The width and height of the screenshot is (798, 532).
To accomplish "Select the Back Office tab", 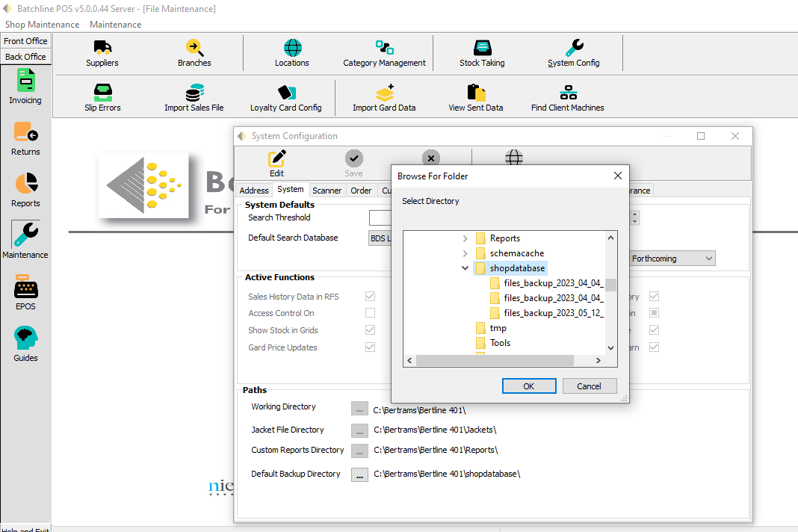I will click(25, 57).
